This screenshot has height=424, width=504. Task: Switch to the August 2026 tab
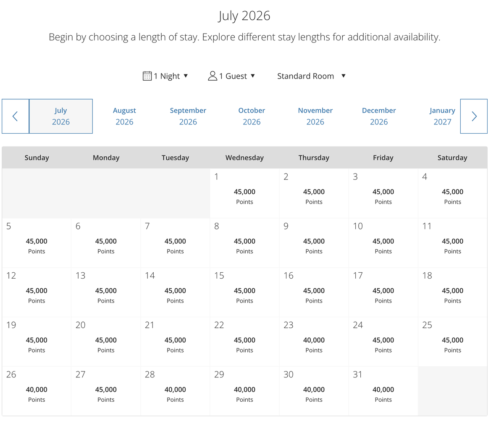pos(124,116)
